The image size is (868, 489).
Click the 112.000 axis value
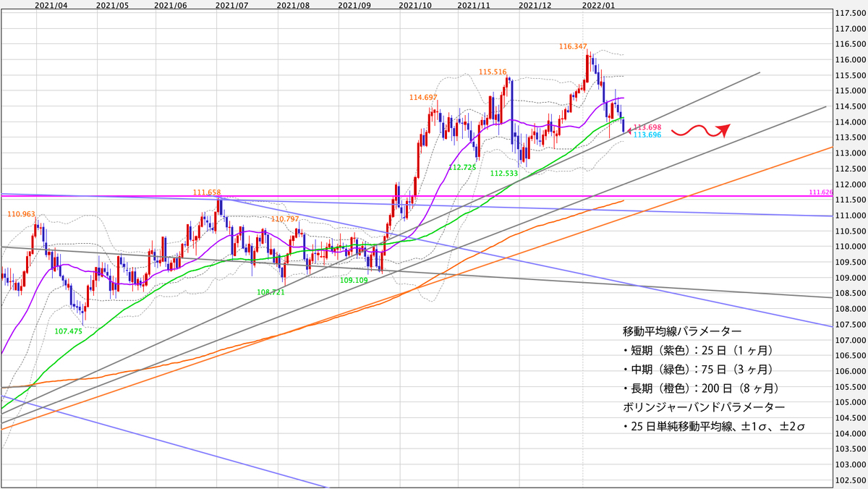point(849,184)
